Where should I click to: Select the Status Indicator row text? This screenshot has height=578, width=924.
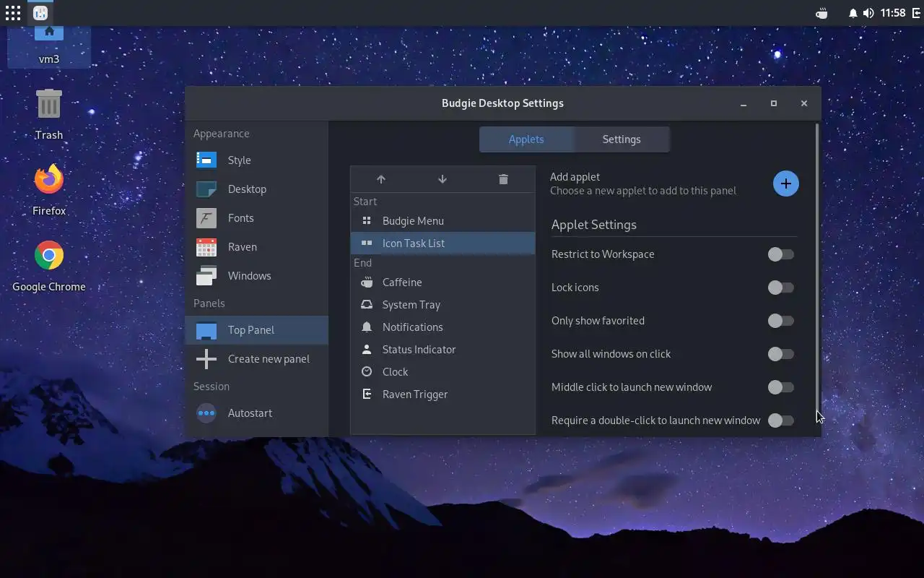click(419, 350)
